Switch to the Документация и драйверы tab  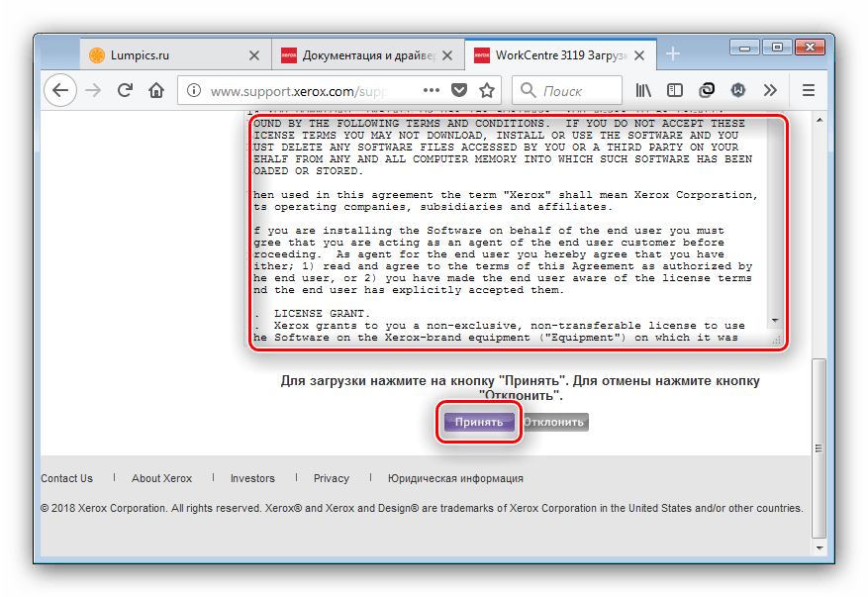click(x=360, y=54)
